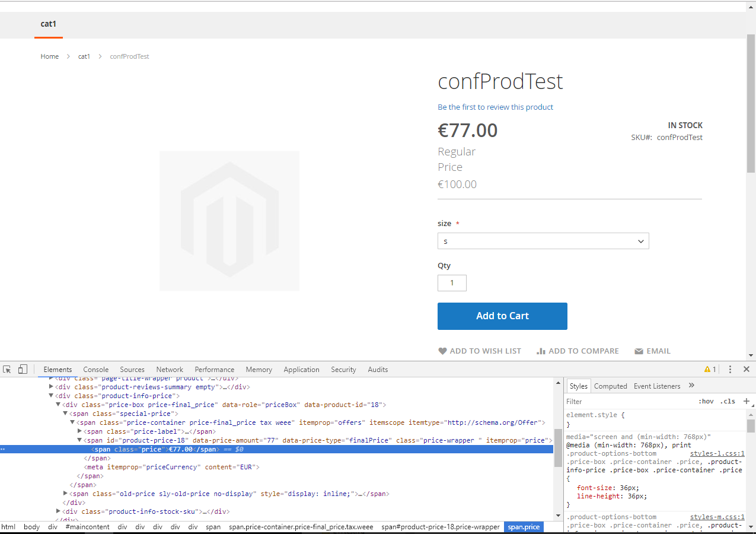Select the body breadcrumb in DOM path
Viewport: 756px width, 534px height.
32,527
